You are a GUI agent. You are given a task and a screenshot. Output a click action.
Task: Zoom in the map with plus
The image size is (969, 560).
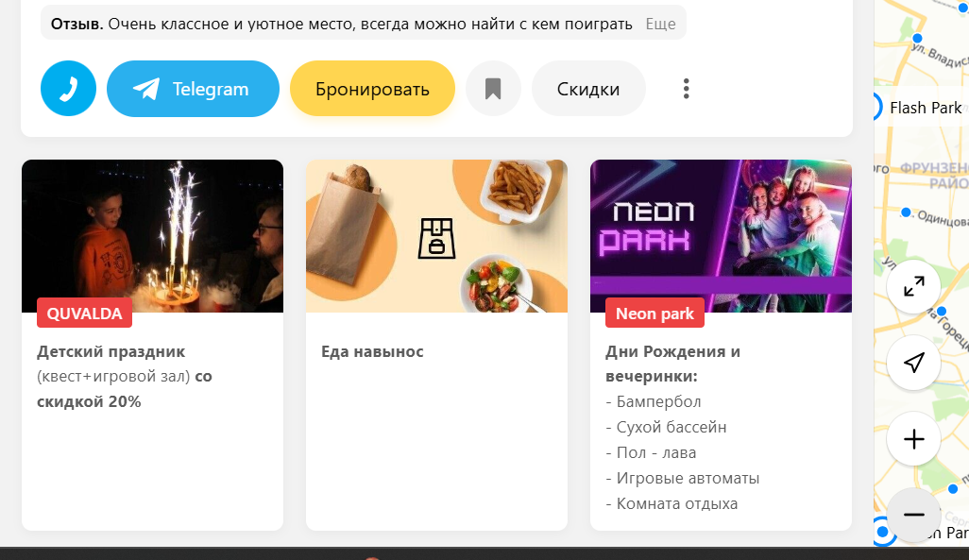coord(913,439)
